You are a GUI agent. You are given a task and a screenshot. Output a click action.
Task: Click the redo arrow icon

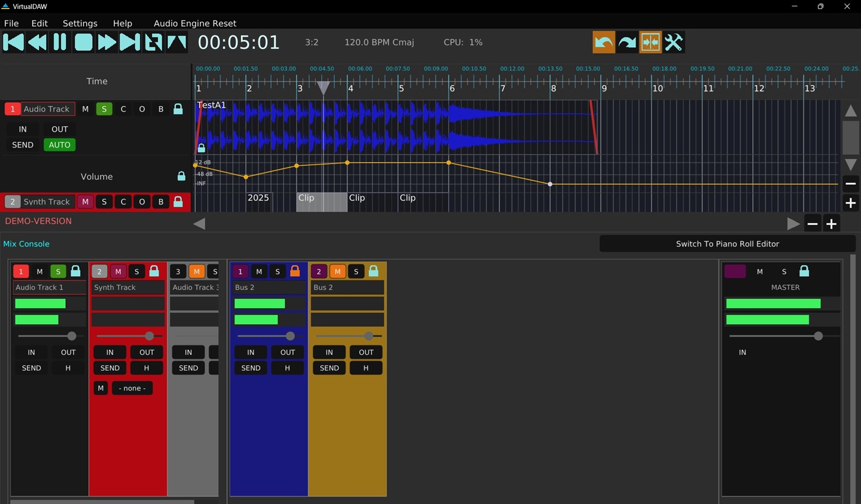pos(627,42)
